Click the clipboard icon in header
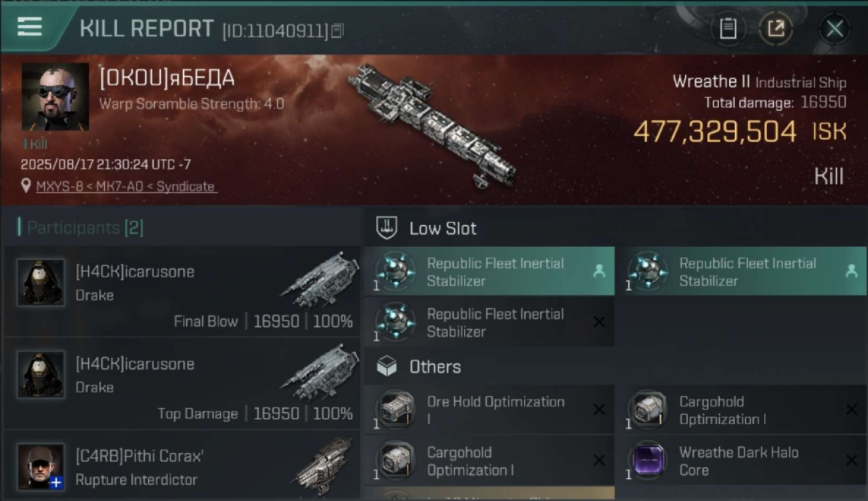The image size is (868, 501). 728,28
